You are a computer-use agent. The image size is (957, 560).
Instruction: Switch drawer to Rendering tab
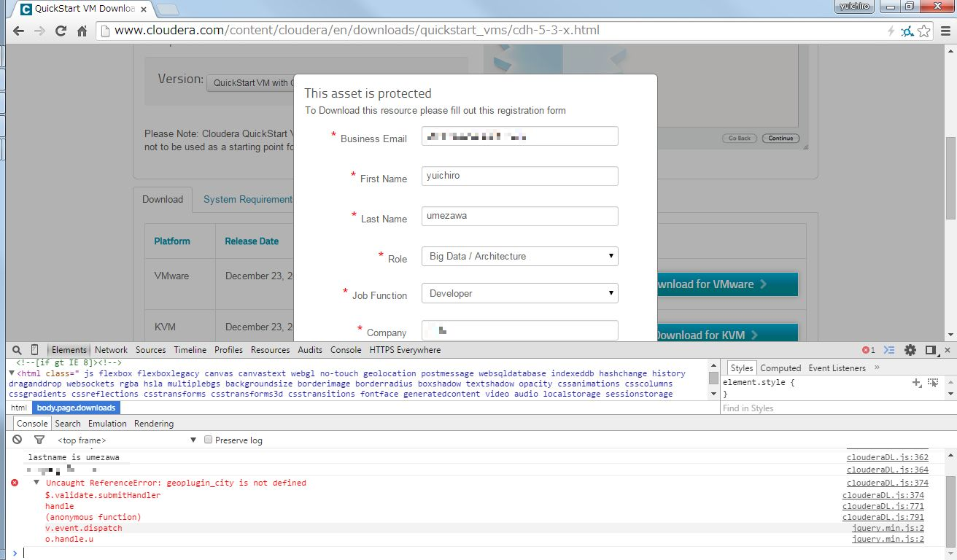pyautogui.click(x=154, y=424)
